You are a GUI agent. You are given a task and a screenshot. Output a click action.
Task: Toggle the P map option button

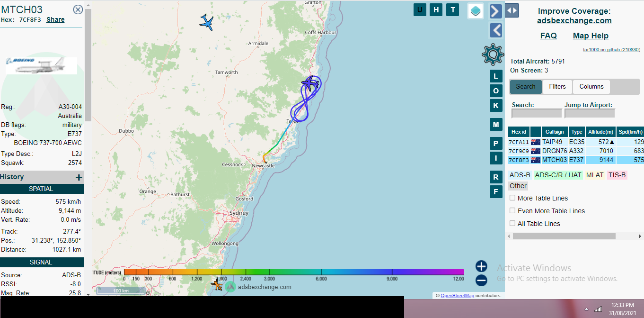click(x=496, y=143)
